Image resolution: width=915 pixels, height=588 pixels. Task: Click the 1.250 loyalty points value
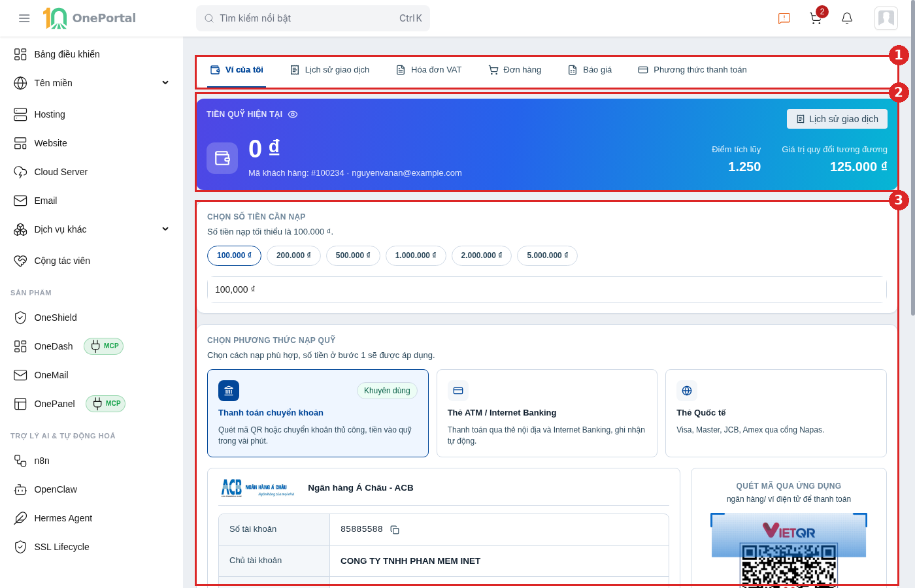coord(744,167)
